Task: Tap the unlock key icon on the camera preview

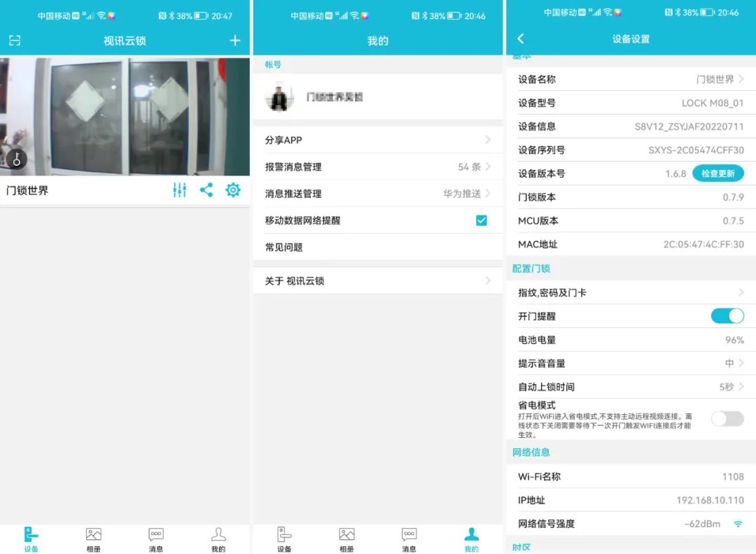Action: tap(16, 159)
